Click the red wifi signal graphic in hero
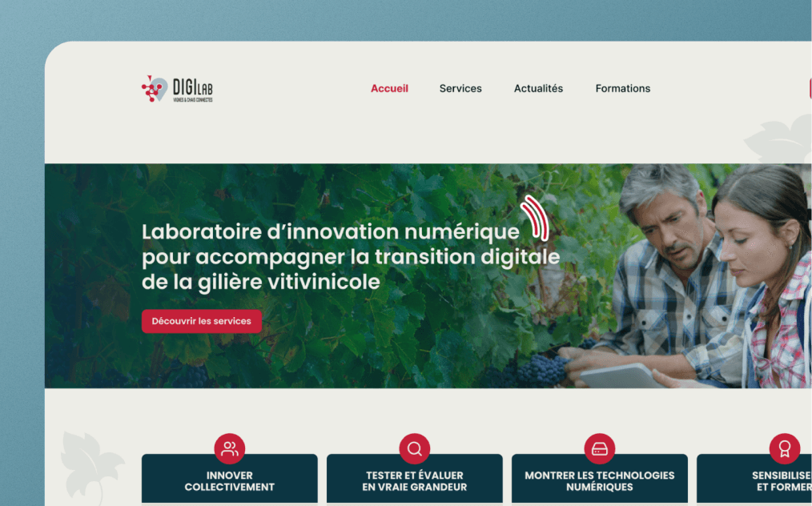This screenshot has height=506, width=812. point(535,218)
